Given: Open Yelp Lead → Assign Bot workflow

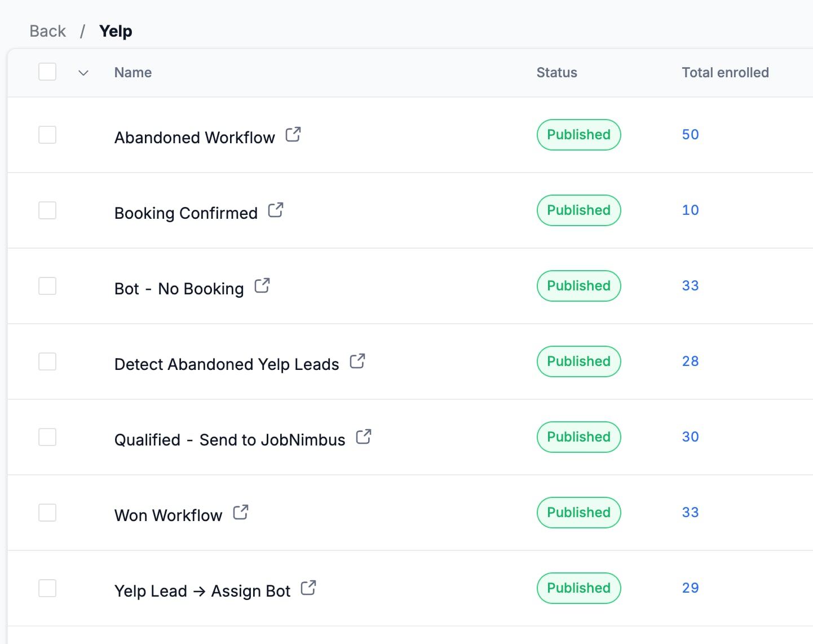Looking at the screenshot, I should (202, 591).
